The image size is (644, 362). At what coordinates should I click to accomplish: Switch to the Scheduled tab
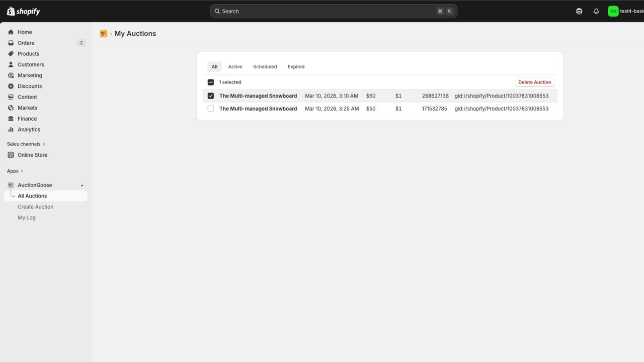(x=265, y=66)
